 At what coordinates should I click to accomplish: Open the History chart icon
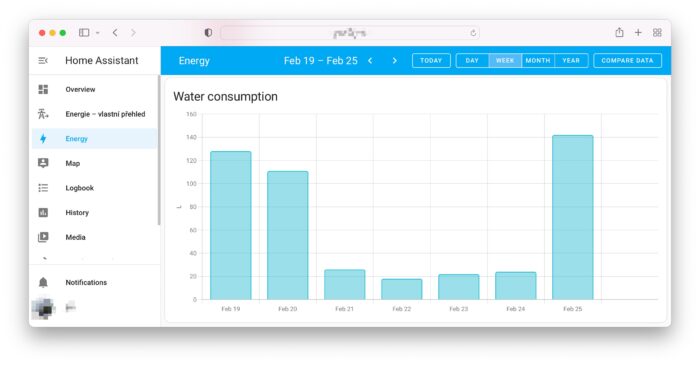pyautogui.click(x=43, y=212)
